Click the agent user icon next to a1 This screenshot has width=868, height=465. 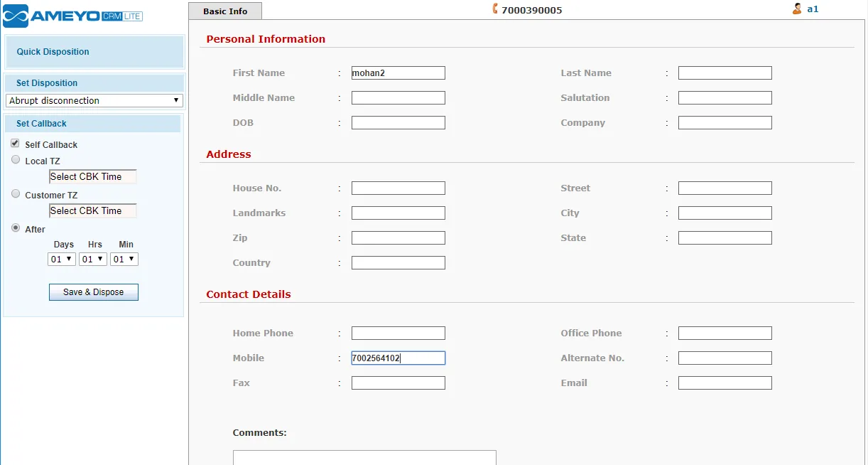point(797,9)
